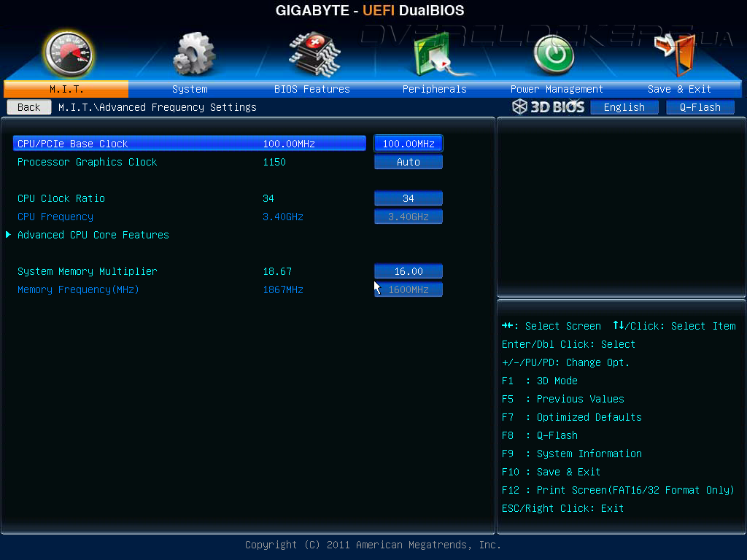Click the F1 : 3D Mode help line
Image resolution: width=747 pixels, height=560 pixels.
point(540,381)
